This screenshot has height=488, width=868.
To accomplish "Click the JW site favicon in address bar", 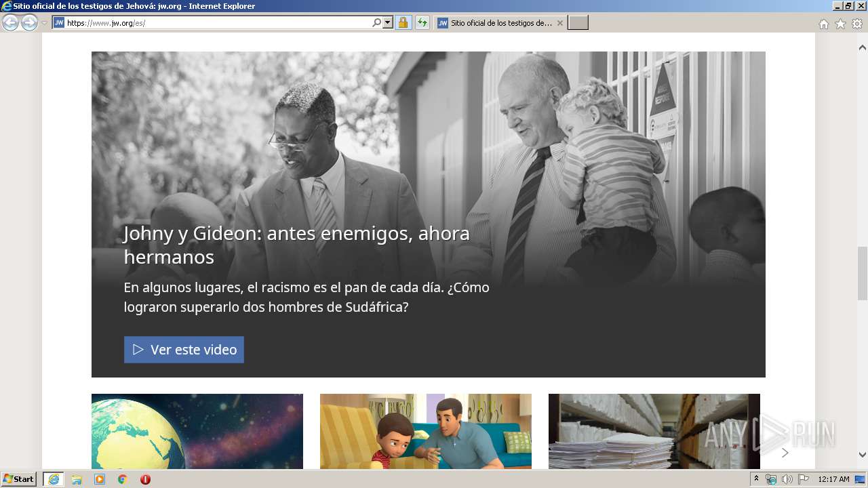I will pos(59,23).
